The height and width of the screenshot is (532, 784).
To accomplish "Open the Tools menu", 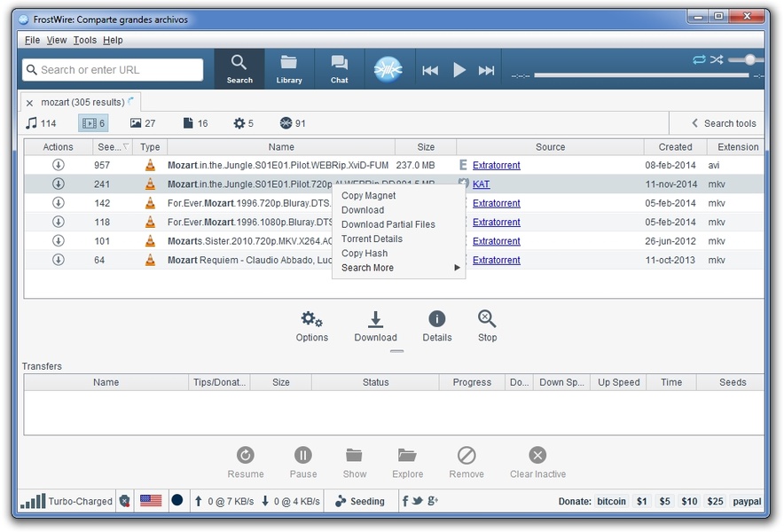I will tap(84, 40).
